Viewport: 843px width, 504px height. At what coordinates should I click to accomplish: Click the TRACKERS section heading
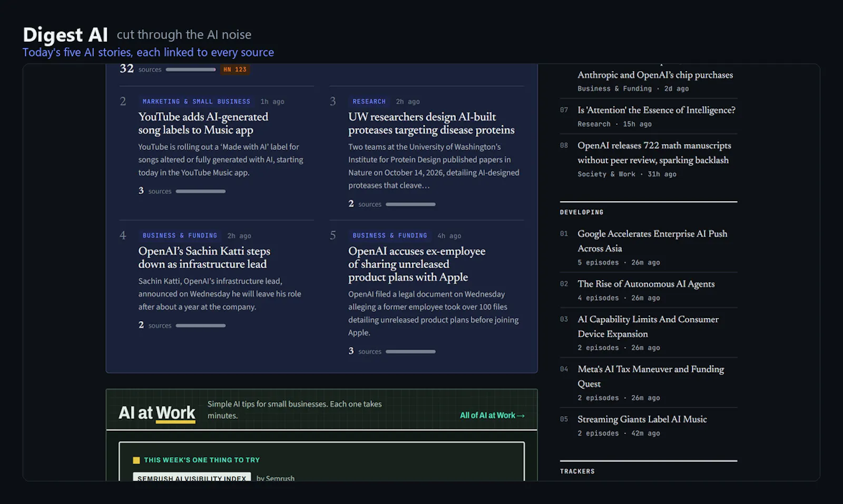click(x=577, y=471)
